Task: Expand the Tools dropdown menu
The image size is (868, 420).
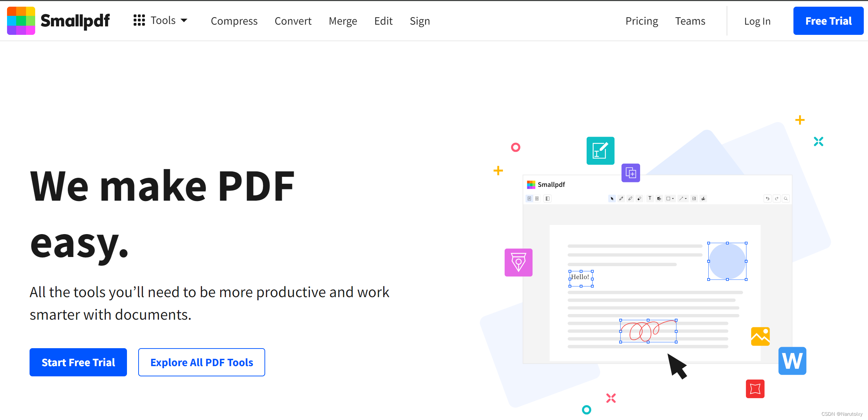Action: point(160,20)
